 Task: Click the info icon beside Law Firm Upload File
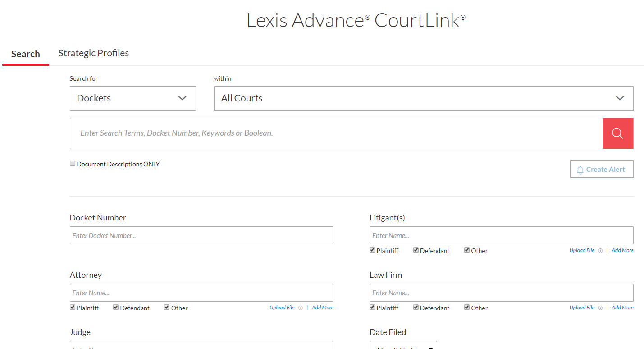point(600,308)
